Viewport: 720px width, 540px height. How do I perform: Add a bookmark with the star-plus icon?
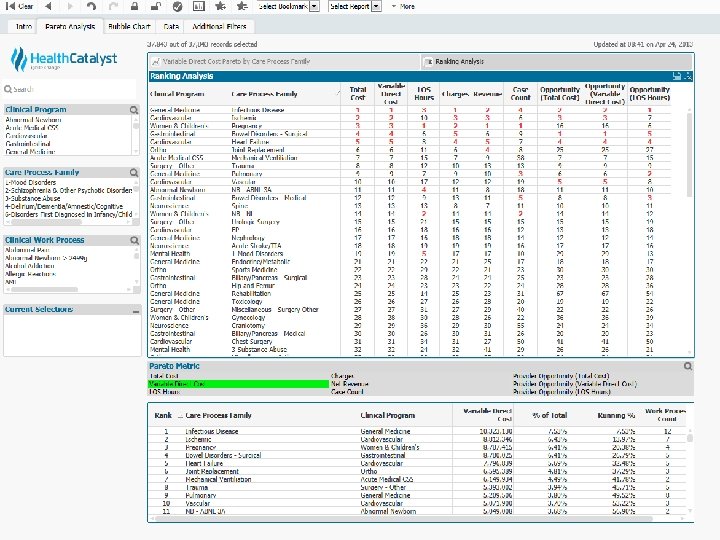220,6
